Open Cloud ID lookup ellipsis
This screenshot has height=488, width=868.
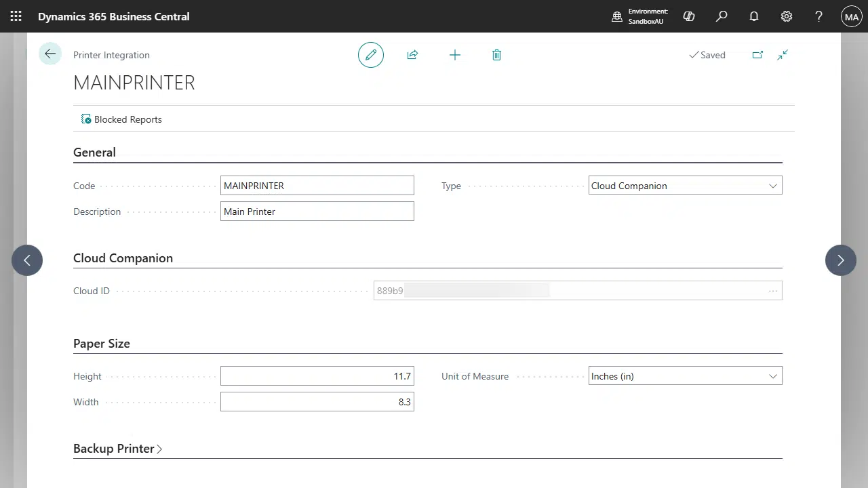(772, 291)
